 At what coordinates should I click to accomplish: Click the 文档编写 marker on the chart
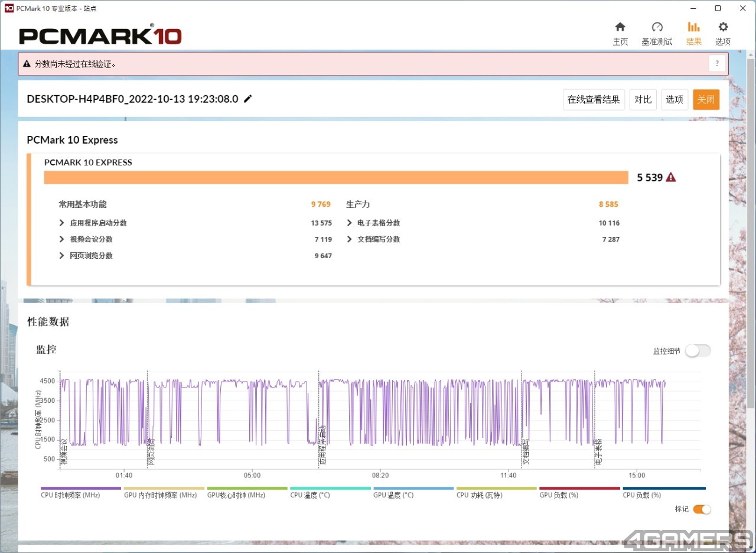[526, 451]
